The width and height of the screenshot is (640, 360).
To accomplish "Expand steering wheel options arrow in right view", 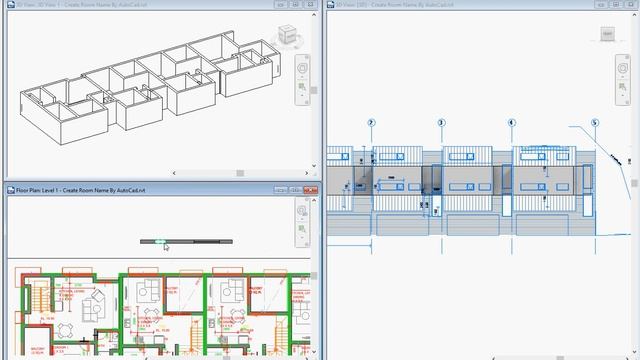I will pyautogui.click(x=622, y=77).
